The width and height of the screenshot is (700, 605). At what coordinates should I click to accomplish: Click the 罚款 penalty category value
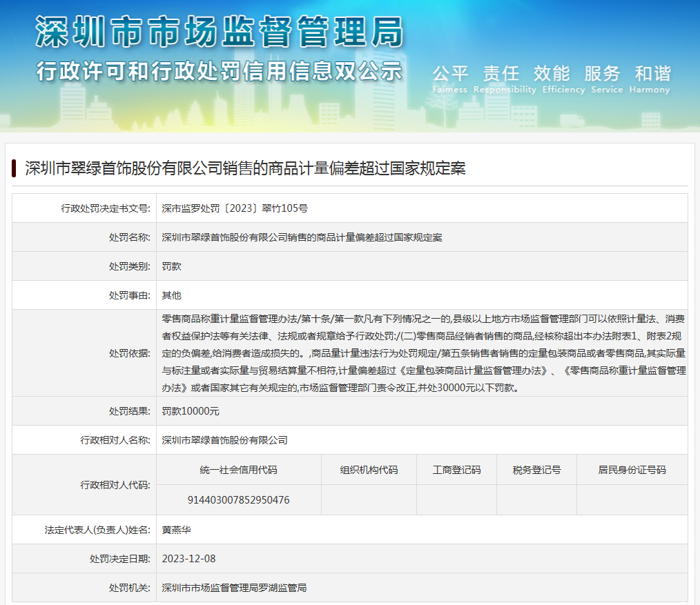tap(171, 266)
